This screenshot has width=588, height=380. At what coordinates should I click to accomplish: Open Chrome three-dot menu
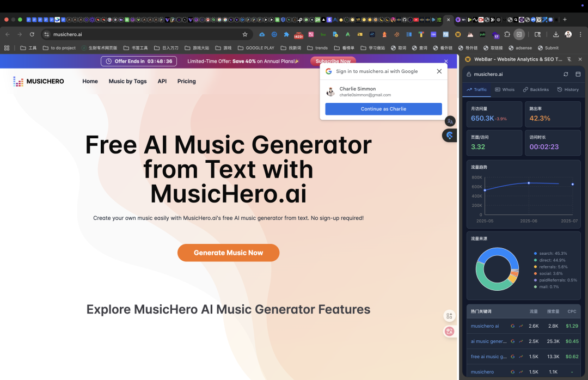coord(580,34)
